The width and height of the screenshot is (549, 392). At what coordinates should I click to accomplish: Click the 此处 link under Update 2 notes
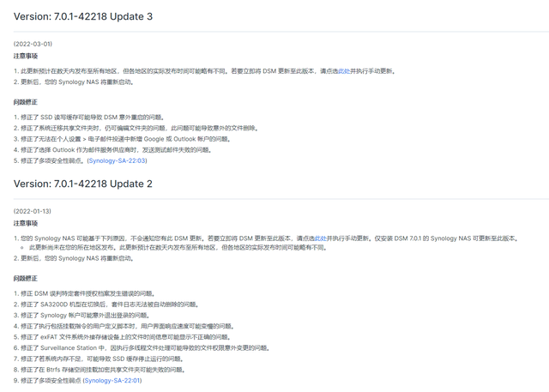click(321, 238)
